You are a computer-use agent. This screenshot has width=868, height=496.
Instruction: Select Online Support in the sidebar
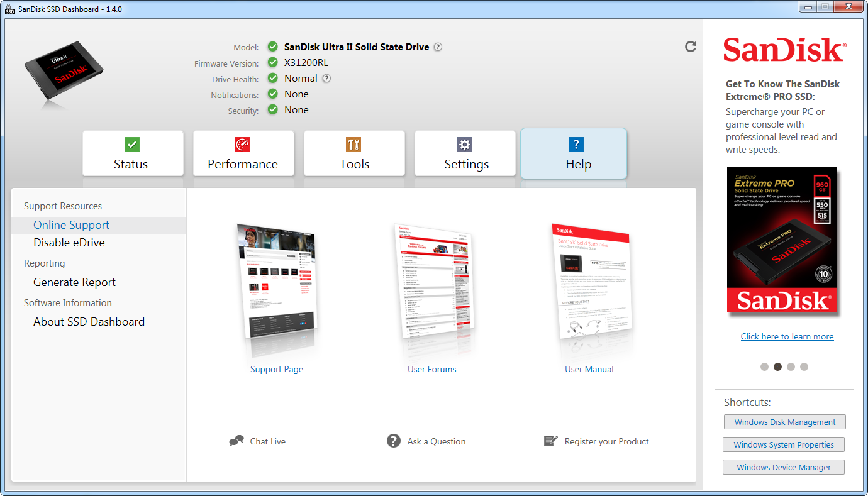tap(99, 225)
